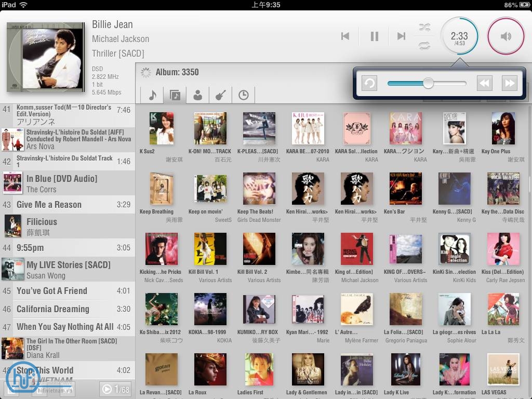Open the Songs list view
The width and height of the screenshot is (532, 399).
tap(151, 95)
